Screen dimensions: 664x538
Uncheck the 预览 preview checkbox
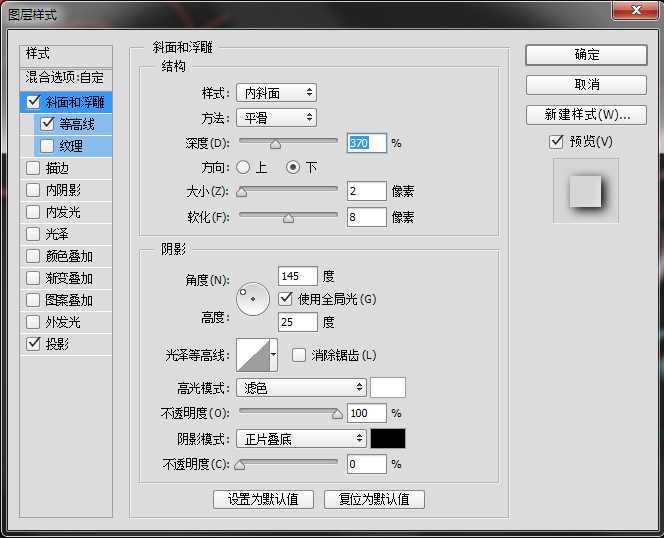[557, 142]
